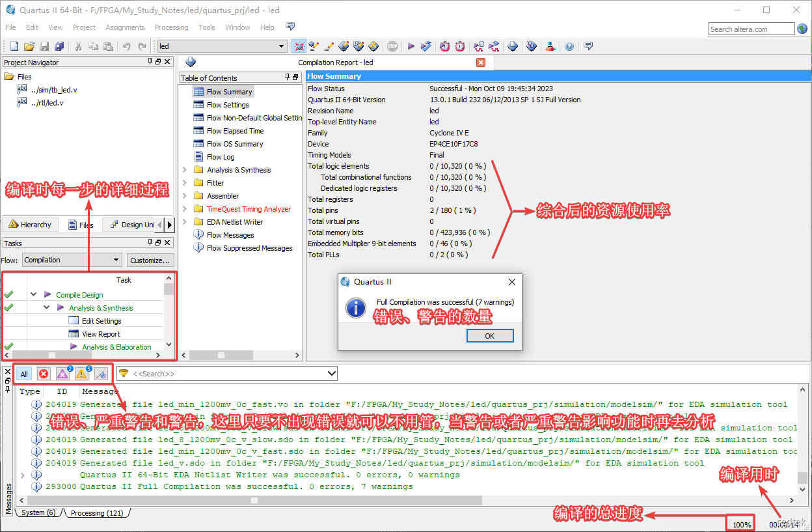812x532 pixels.
Task: Click the Save All toolbar icon
Action: pos(59,46)
